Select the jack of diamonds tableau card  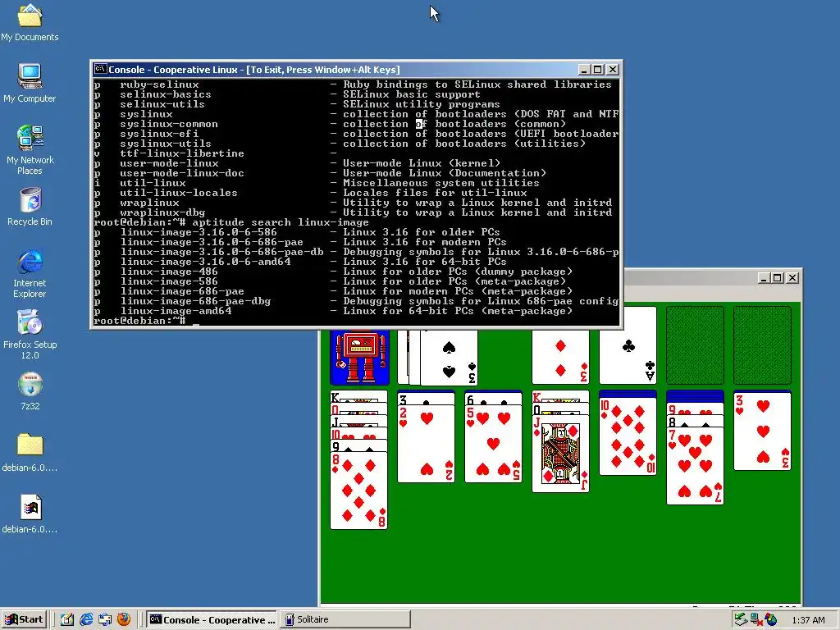click(x=560, y=454)
